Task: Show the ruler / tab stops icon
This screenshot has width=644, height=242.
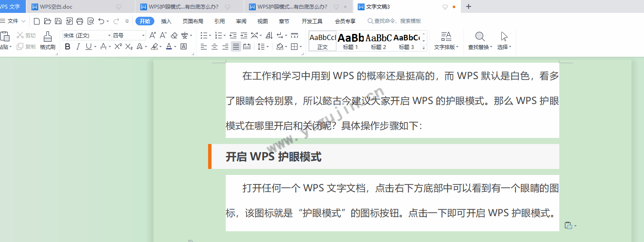Action: pyautogui.click(x=294, y=35)
